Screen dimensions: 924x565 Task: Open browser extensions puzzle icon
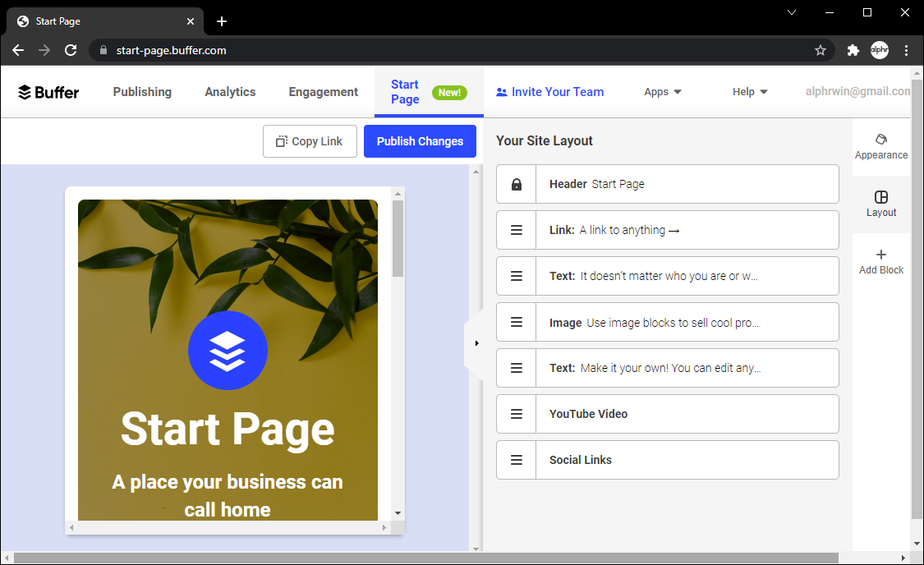[x=853, y=51]
